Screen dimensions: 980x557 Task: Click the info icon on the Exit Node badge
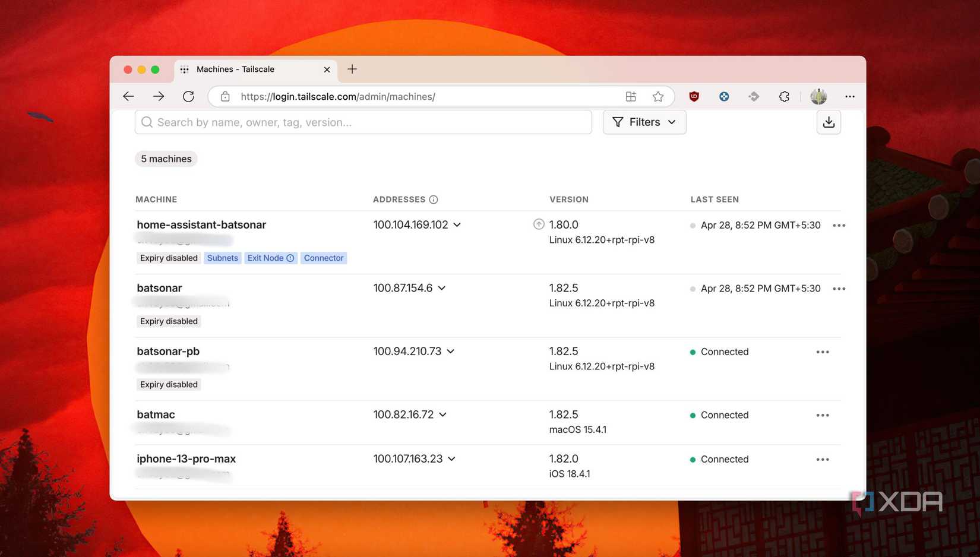[x=290, y=258]
